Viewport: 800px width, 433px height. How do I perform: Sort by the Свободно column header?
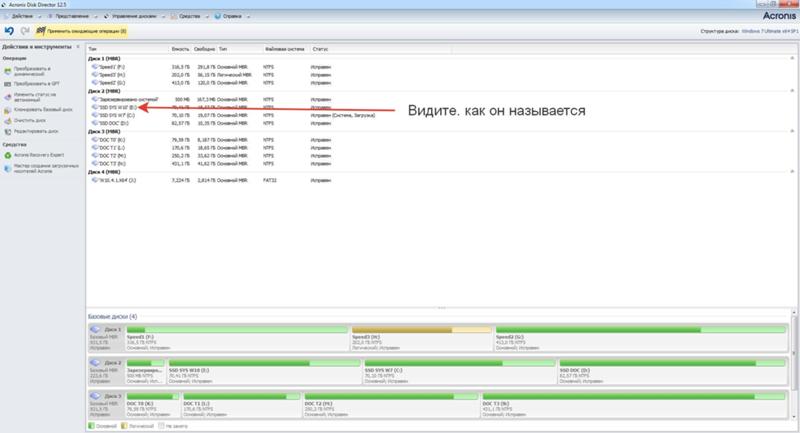coord(204,49)
